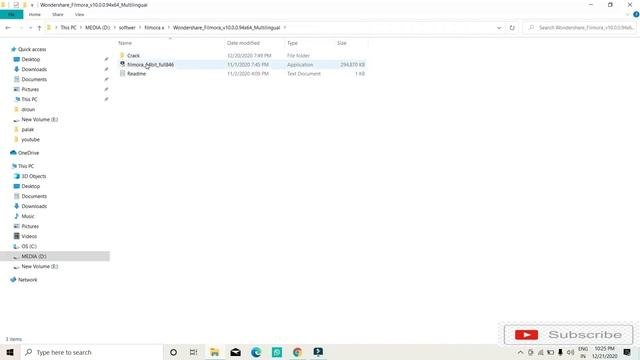Open Cortana circle icon on taskbar
This screenshot has width=640, height=360.
pyautogui.click(x=173, y=352)
